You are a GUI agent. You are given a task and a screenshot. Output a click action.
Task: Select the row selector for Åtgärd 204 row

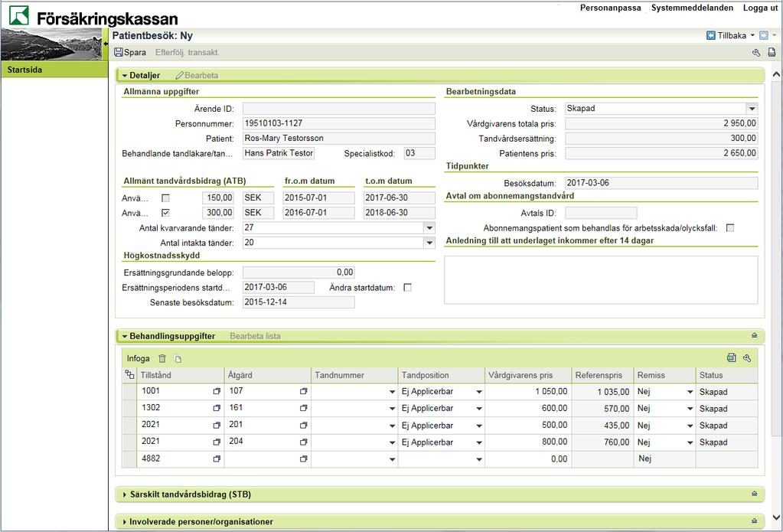129,442
